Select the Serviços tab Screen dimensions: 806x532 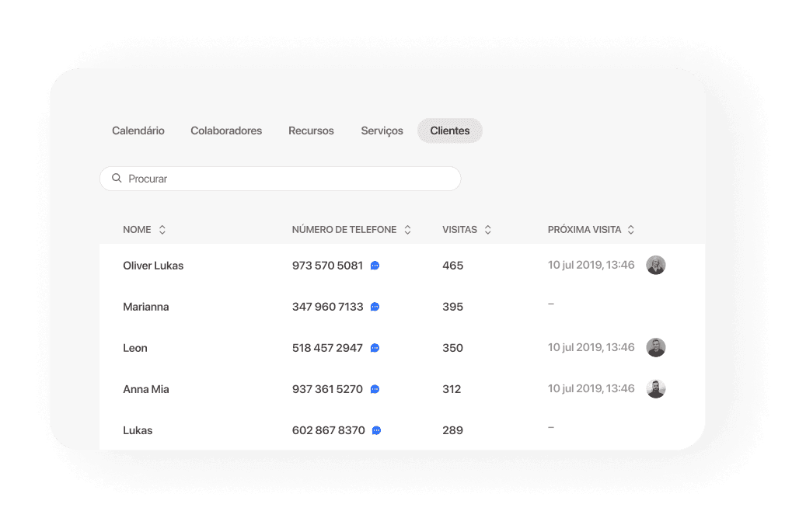coord(382,130)
